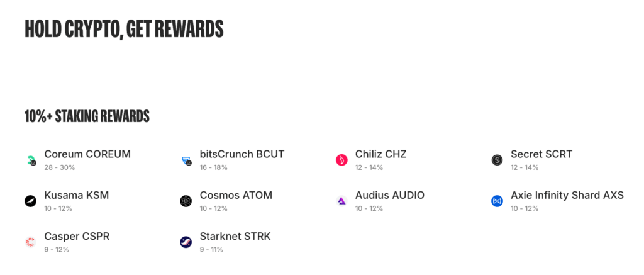Image resolution: width=644 pixels, height=275 pixels.
Task: Click the Starknet STRK icon
Action: click(186, 242)
